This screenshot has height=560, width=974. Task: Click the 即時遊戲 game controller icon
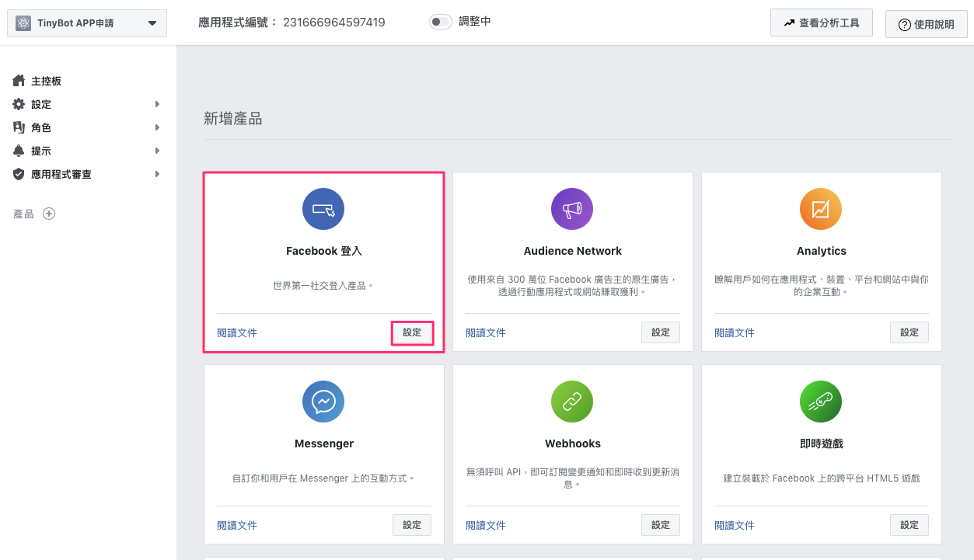[821, 402]
